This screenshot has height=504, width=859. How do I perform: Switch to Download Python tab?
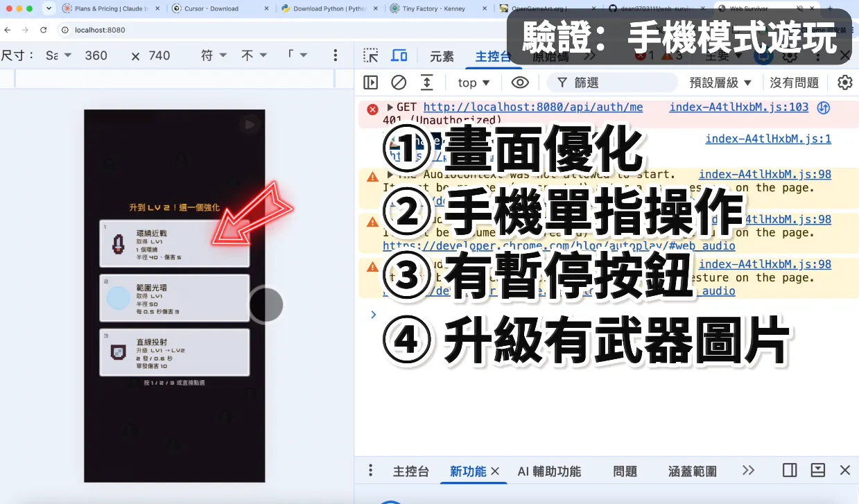point(330,8)
